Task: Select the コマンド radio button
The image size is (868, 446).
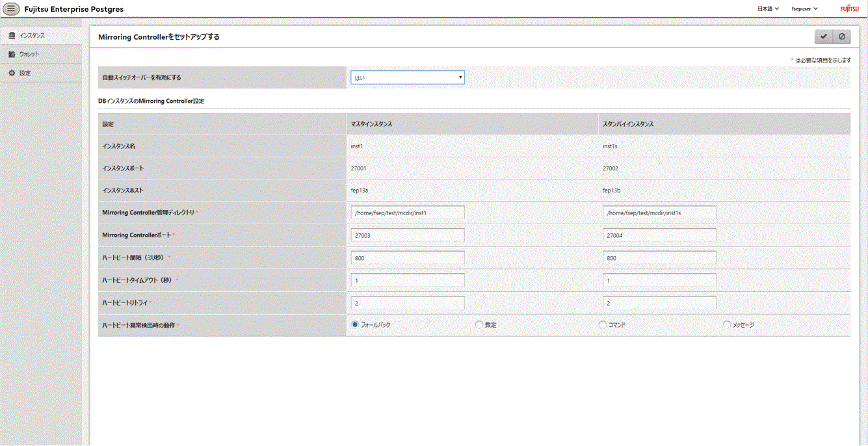Action: [603, 324]
